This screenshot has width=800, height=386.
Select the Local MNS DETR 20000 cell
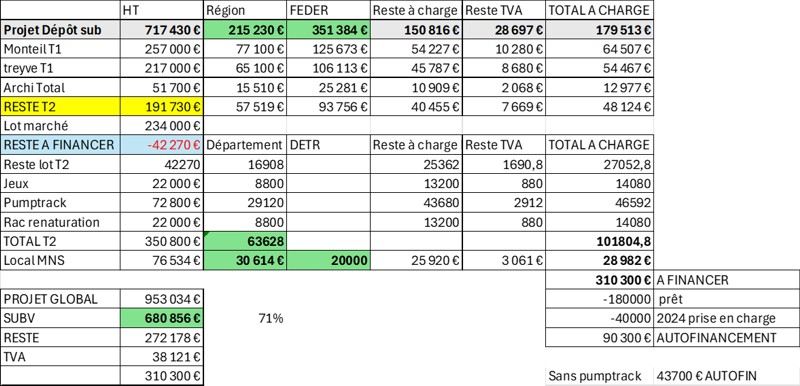328,261
